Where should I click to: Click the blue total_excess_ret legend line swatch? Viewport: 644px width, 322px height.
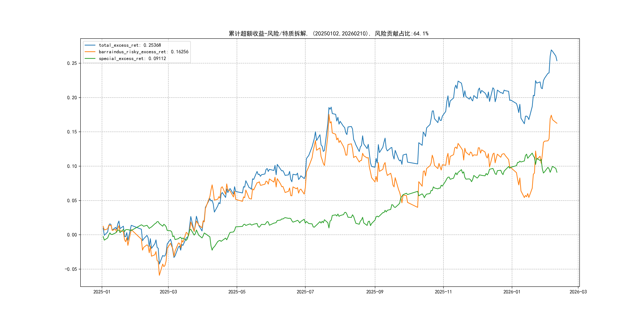pyautogui.click(x=90, y=45)
